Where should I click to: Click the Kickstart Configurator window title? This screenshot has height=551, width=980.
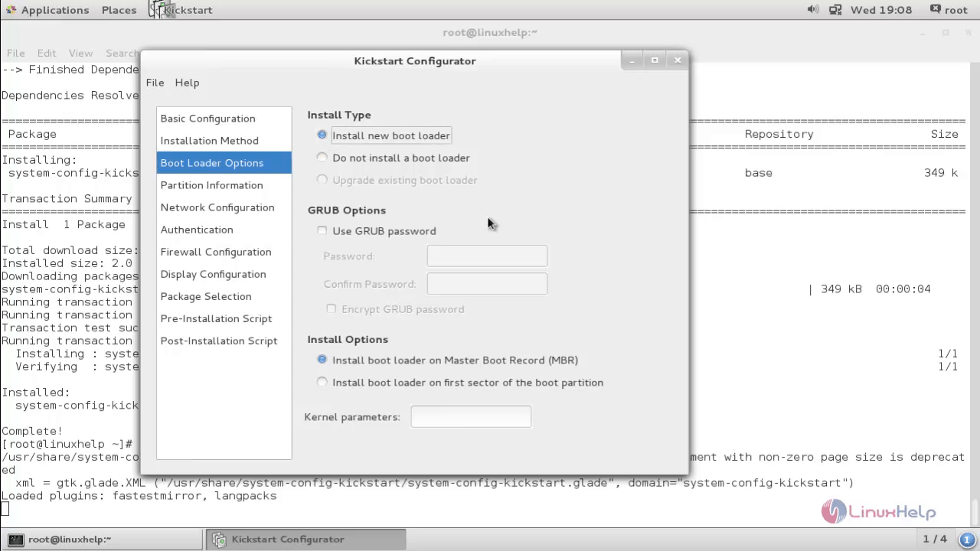(x=415, y=60)
